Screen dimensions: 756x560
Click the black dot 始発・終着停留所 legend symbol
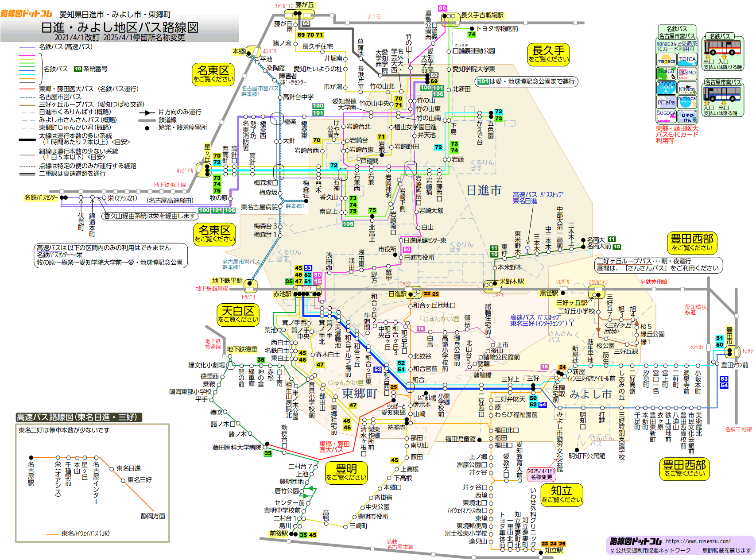[147, 128]
